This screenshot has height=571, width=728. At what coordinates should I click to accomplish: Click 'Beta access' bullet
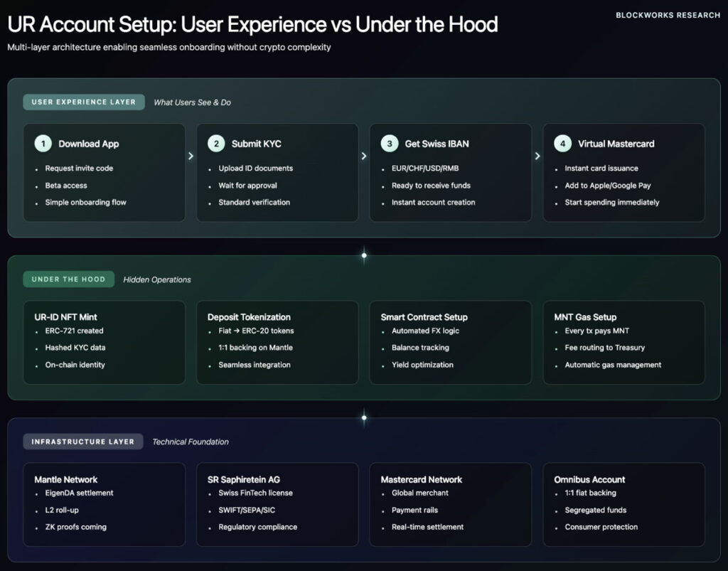[66, 185]
